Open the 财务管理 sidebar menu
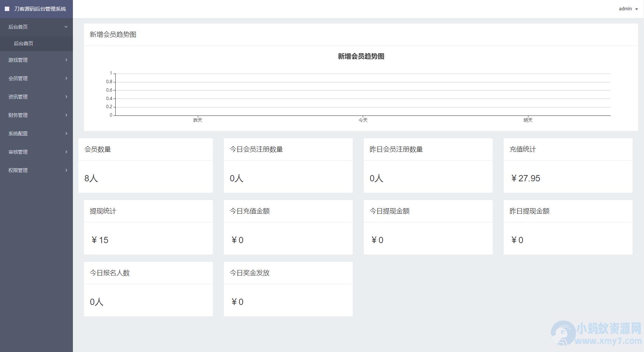This screenshot has width=644, height=352. [36, 115]
